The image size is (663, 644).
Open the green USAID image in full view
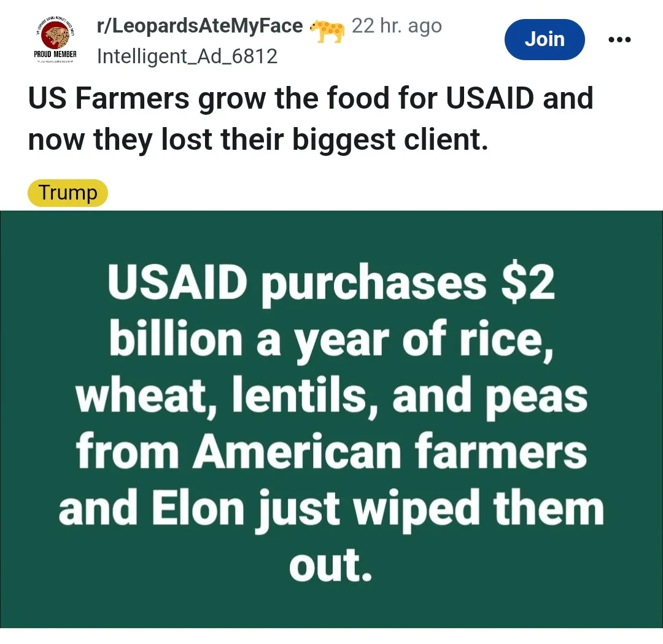click(x=331, y=419)
